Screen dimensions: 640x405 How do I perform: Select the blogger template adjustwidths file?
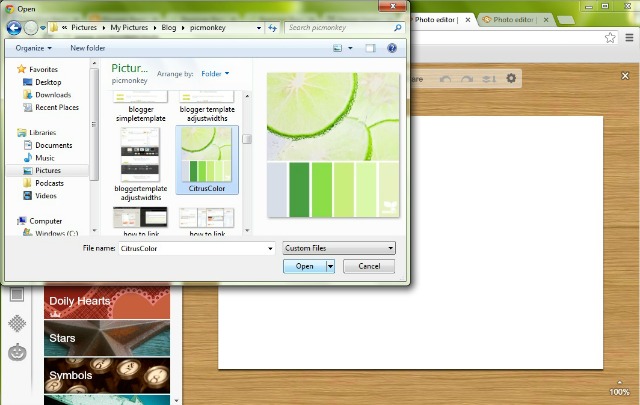coord(207,107)
